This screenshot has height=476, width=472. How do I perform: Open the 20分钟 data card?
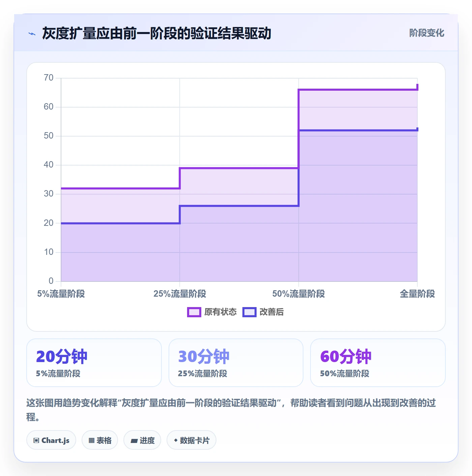pos(94,363)
